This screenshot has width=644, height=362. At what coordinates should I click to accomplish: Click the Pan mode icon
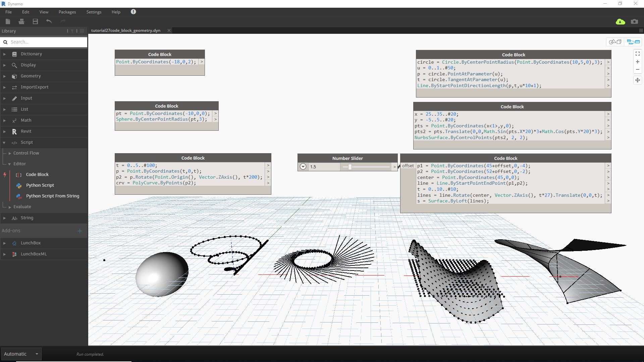tap(638, 80)
